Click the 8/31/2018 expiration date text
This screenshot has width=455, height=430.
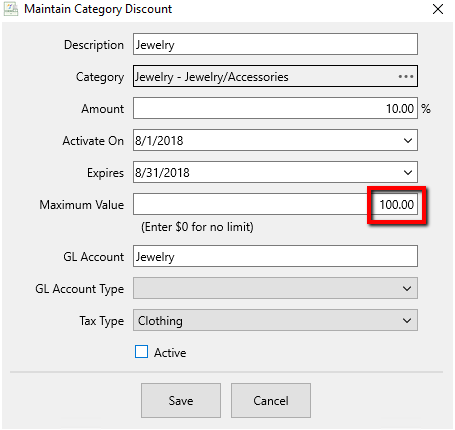162,173
